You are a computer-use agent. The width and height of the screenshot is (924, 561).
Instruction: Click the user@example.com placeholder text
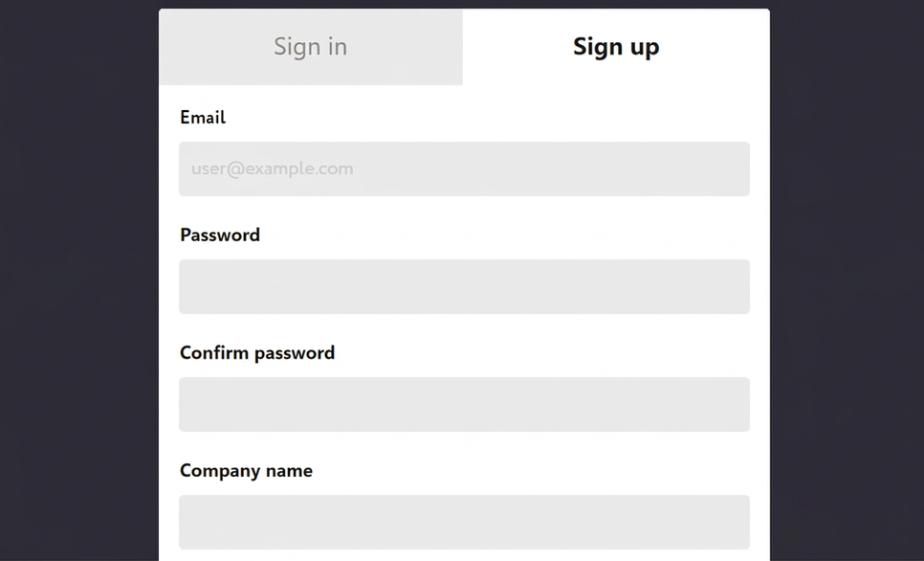(273, 168)
